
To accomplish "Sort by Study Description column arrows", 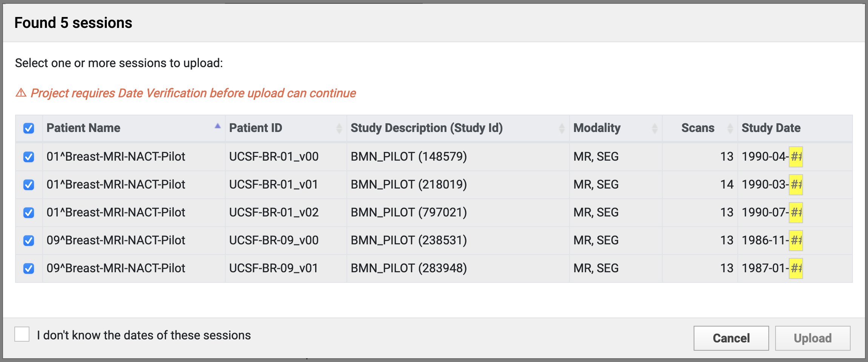I will [562, 128].
